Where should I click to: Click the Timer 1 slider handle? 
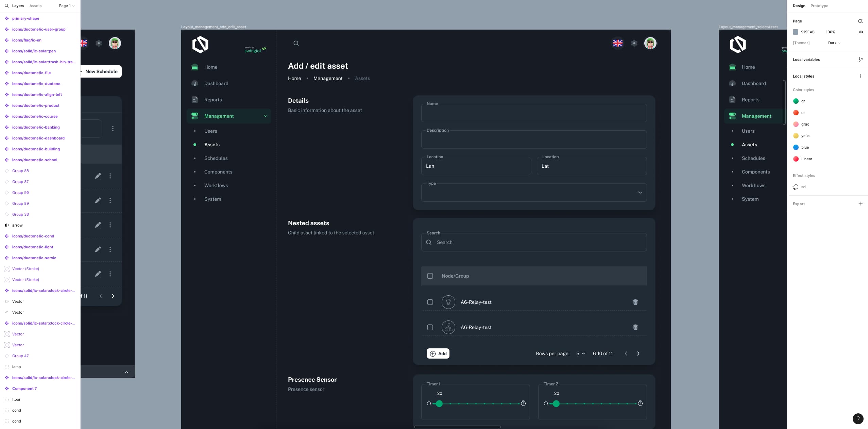pyautogui.click(x=439, y=403)
